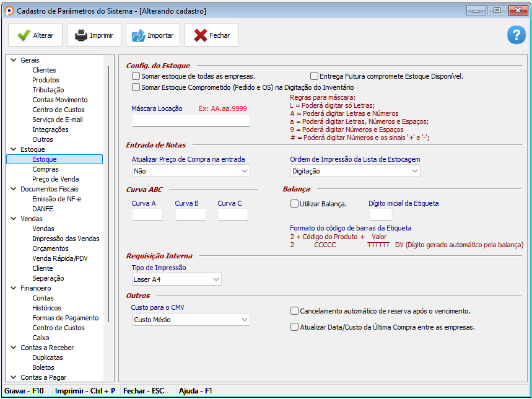Screen dimensions: 532x399
Task: Toggle the Utilizar Balança checkbox
Action: tap(295, 203)
